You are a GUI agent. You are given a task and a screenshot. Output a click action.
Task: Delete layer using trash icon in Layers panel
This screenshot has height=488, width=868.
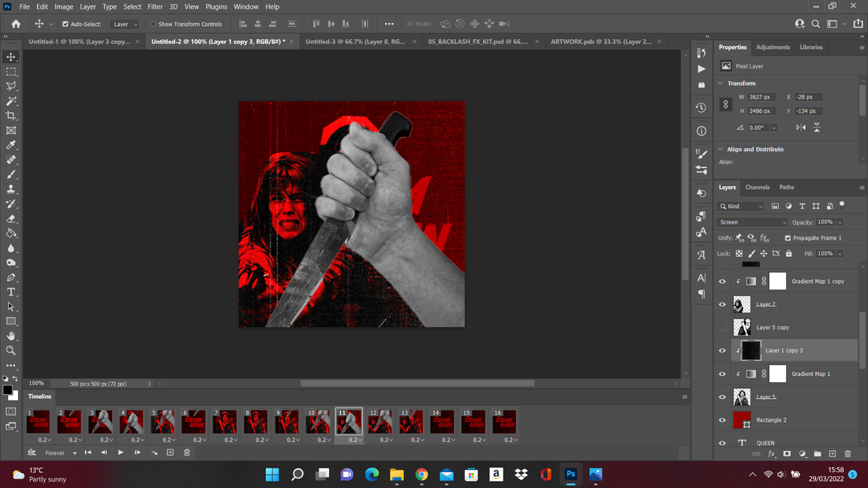pos(847,453)
